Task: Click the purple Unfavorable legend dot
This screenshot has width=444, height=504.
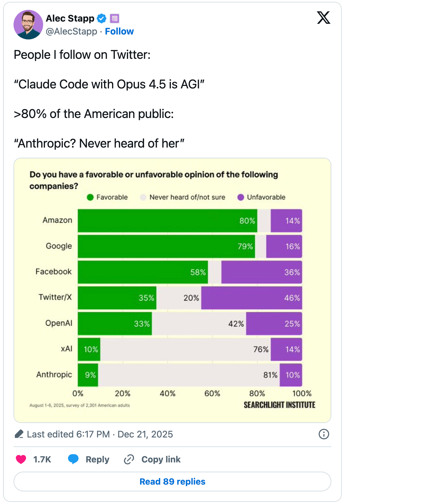Action: [x=241, y=197]
